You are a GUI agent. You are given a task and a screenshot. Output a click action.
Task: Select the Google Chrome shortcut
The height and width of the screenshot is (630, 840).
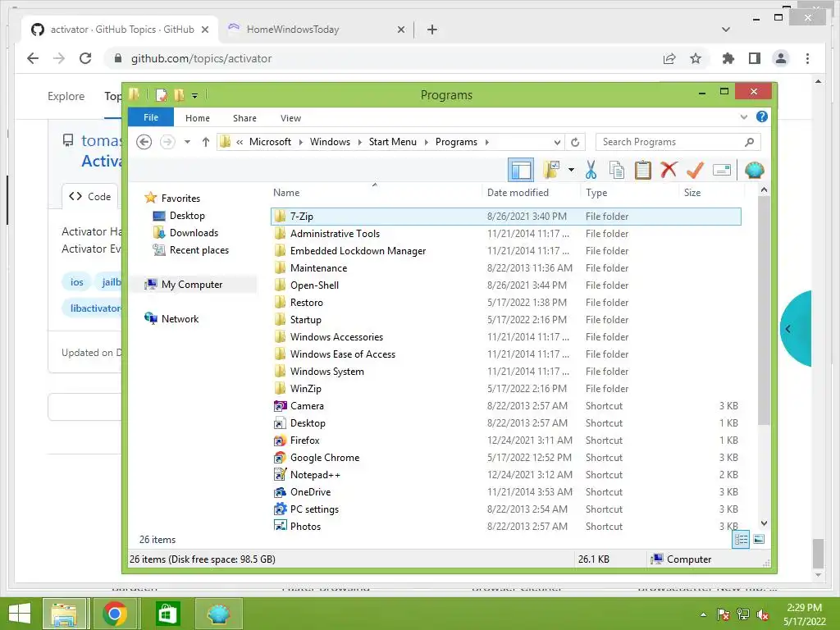pyautogui.click(x=505, y=458)
